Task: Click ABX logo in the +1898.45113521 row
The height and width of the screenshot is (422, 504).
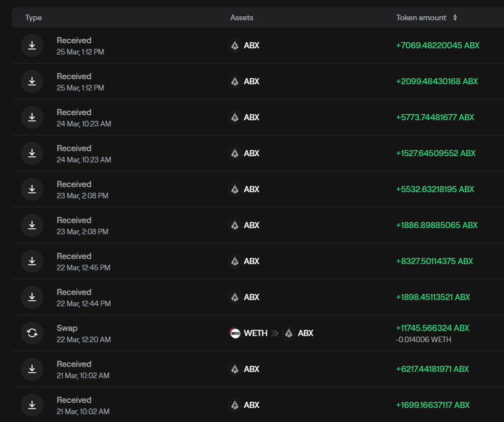Action: pos(235,297)
